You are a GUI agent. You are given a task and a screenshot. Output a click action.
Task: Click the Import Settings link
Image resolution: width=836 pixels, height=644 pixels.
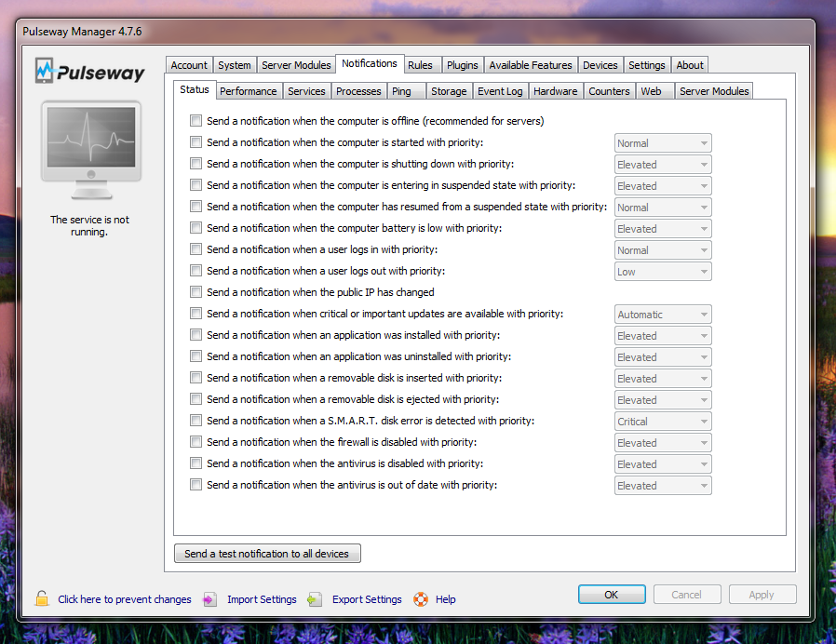tap(262, 599)
